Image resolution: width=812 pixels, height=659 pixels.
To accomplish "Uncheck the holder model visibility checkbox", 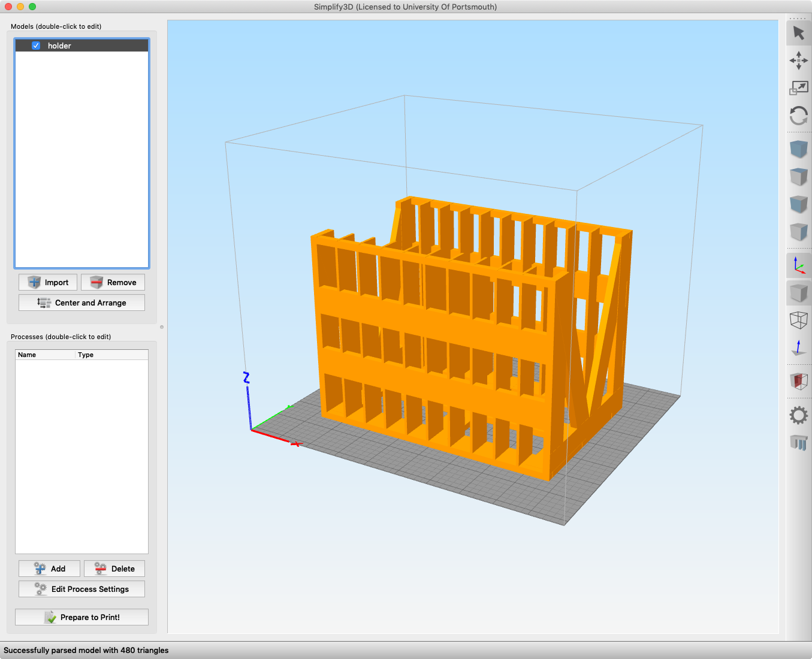I will click(36, 46).
